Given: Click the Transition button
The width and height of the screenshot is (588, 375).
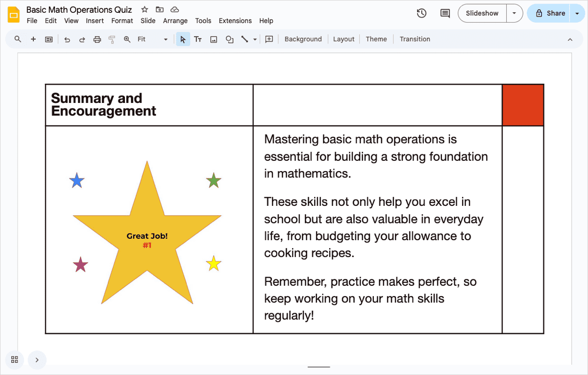Looking at the screenshot, I should pos(415,39).
